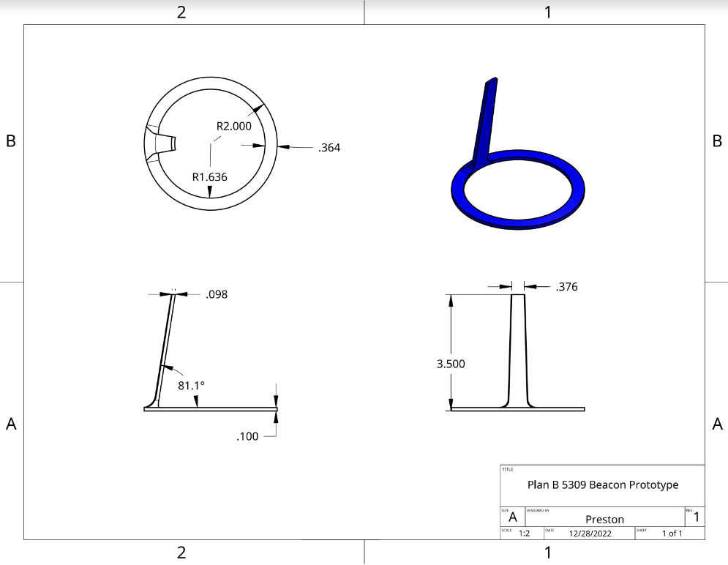Click the .098 thickness dimension

[x=217, y=294]
